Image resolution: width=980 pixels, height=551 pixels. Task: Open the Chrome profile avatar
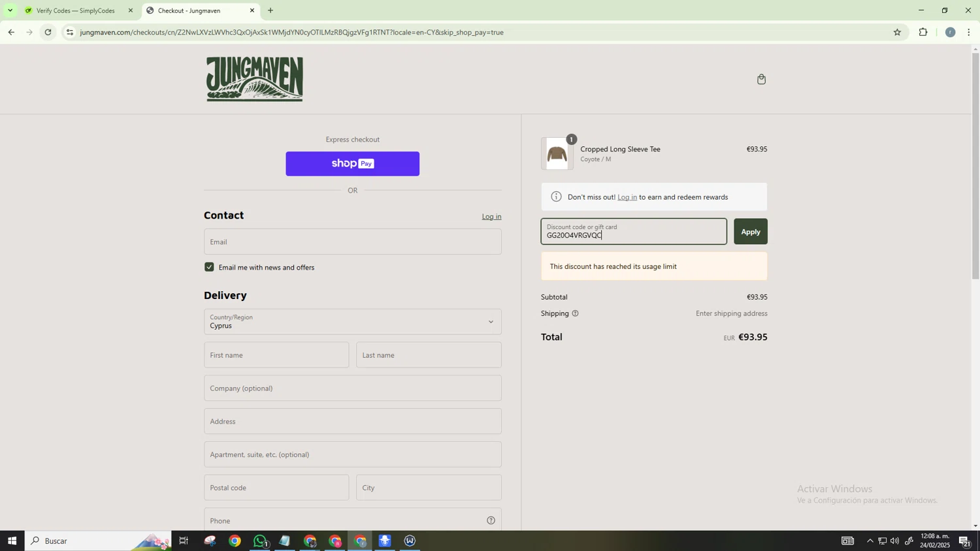click(x=950, y=32)
